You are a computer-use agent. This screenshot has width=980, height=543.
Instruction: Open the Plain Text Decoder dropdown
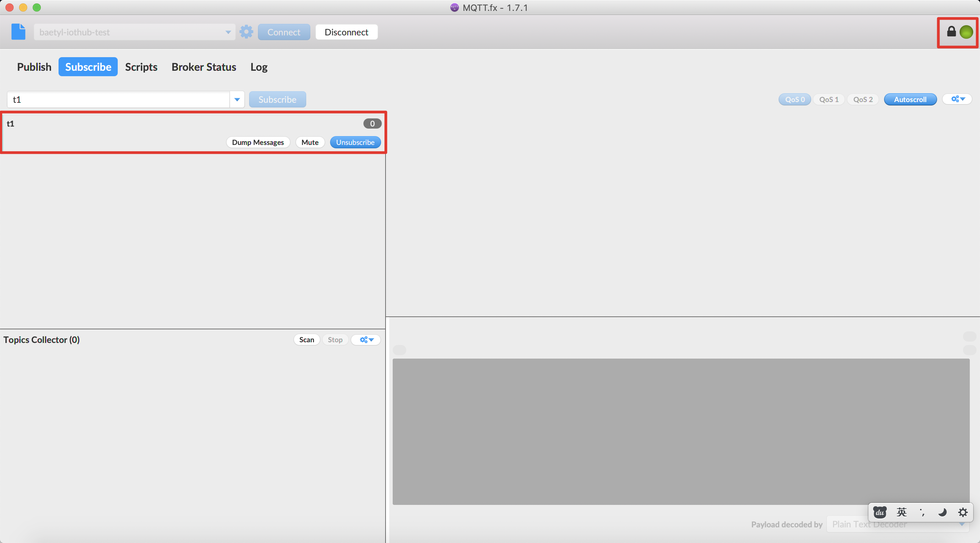897,524
